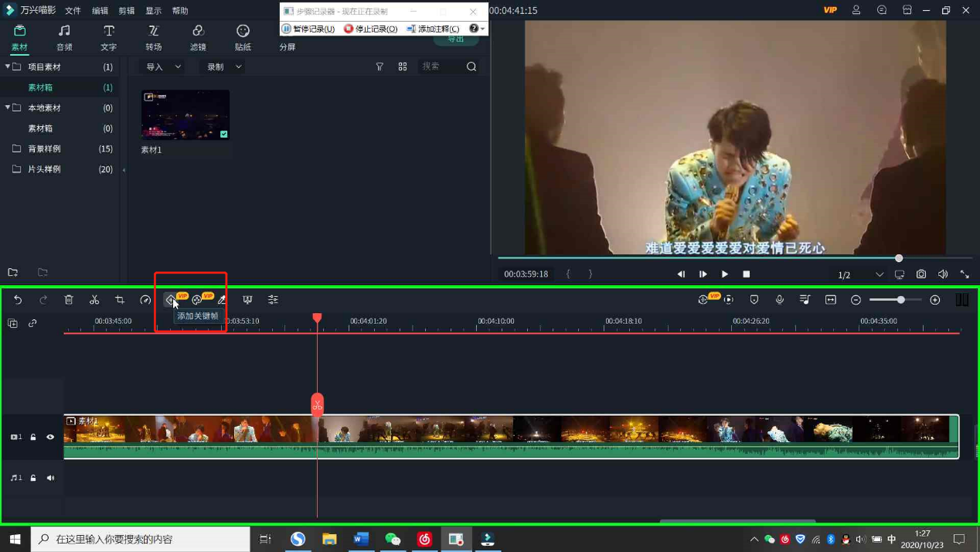The width and height of the screenshot is (980, 552).
Task: Hide video track 1 with eye icon
Action: (50, 438)
